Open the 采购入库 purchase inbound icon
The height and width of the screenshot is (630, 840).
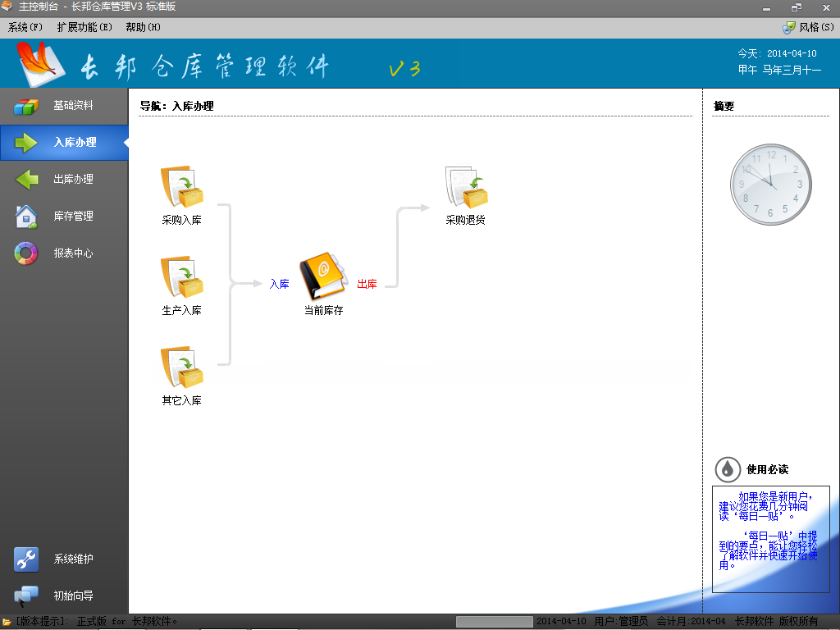click(181, 187)
